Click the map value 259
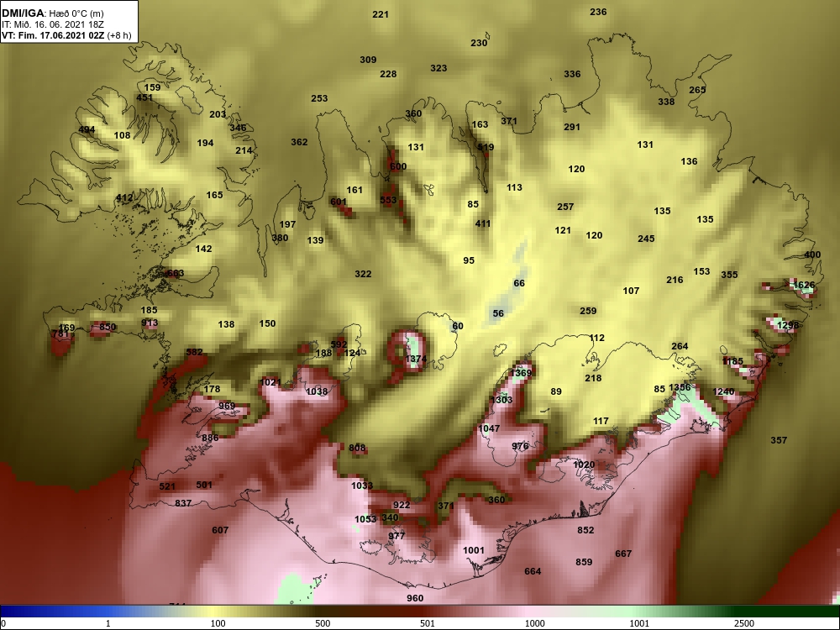 [x=588, y=311]
